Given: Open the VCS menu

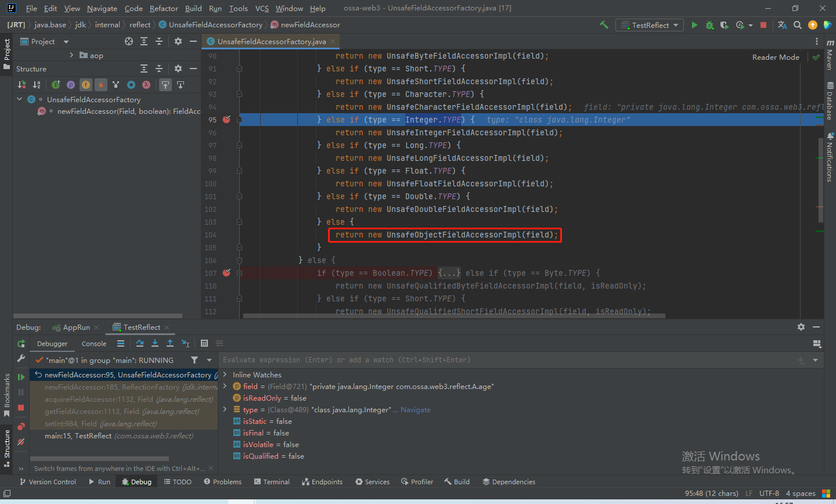Looking at the screenshot, I should (x=262, y=8).
